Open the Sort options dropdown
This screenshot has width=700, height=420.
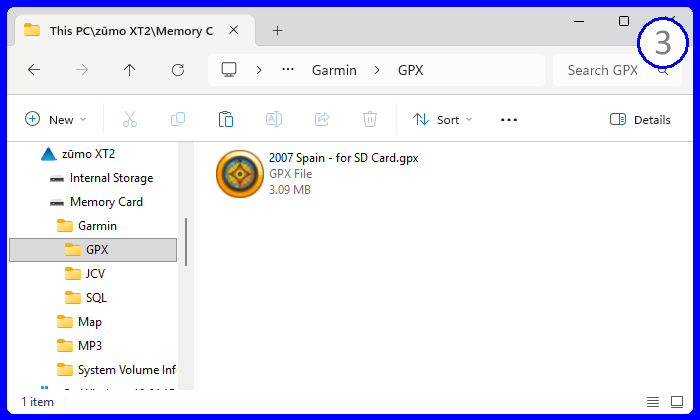pyautogui.click(x=442, y=120)
